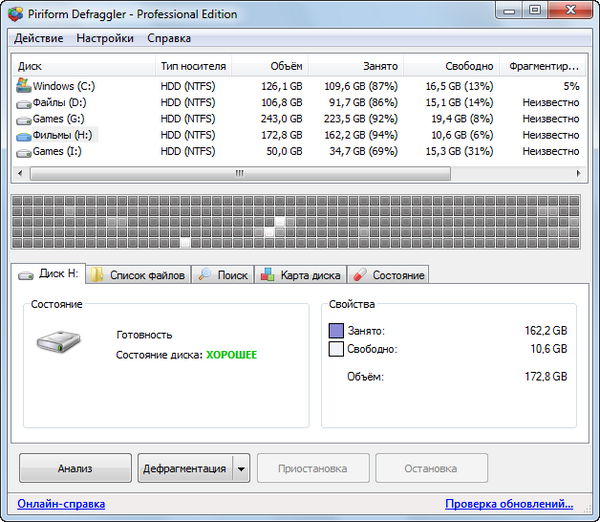The width and height of the screenshot is (600, 522).
Task: Open the Онлайн-справка link
Action: point(61,504)
